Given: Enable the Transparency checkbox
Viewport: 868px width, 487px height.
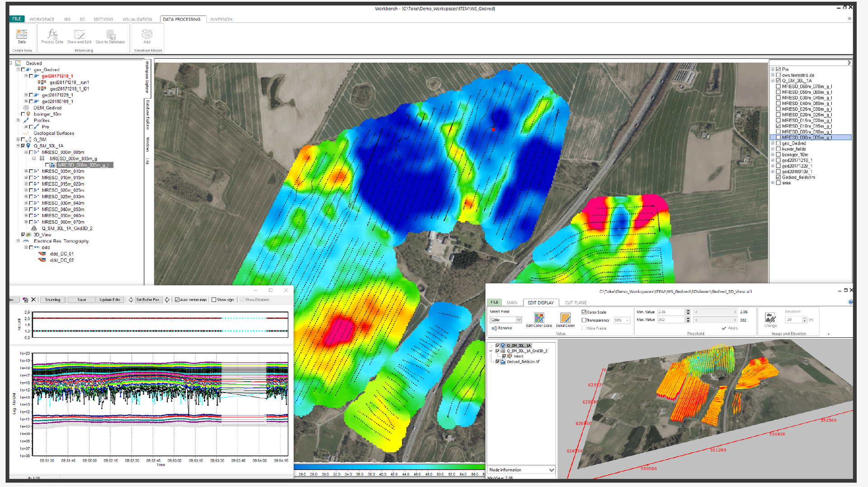Looking at the screenshot, I should coord(584,320).
